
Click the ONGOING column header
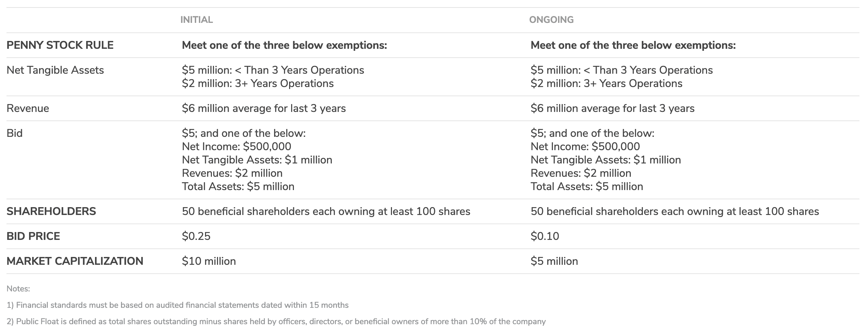point(551,20)
